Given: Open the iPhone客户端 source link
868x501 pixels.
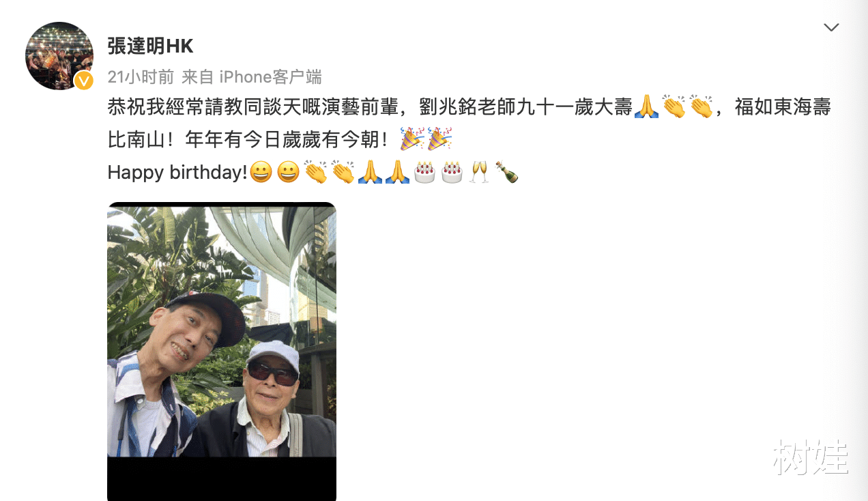Looking at the screenshot, I should (x=270, y=76).
